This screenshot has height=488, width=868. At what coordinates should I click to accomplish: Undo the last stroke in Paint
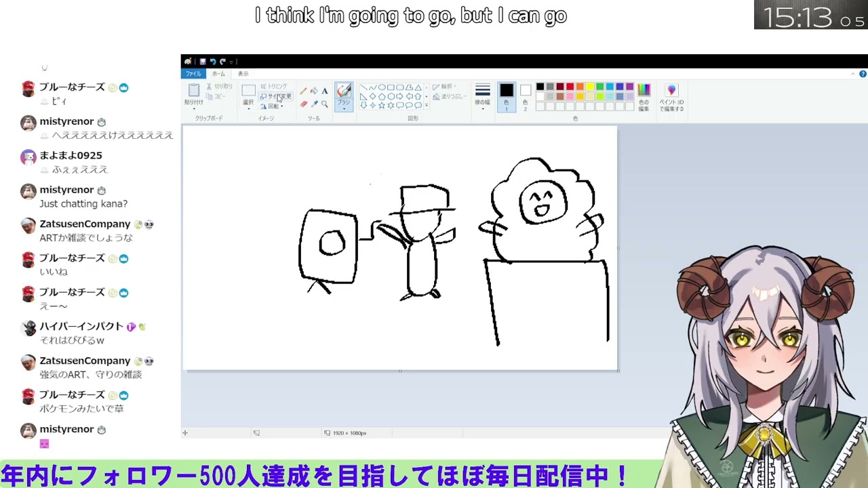pos(213,62)
